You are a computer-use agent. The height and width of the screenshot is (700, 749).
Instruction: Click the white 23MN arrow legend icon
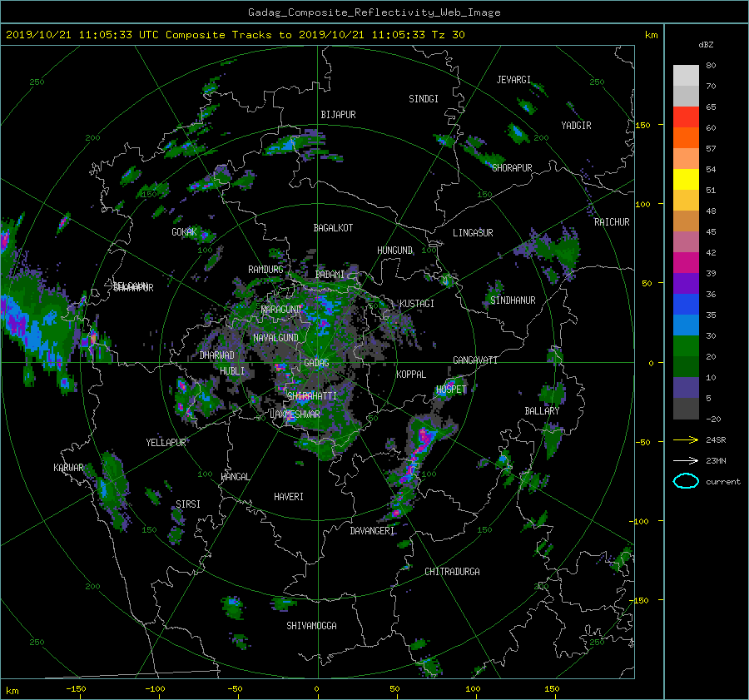click(686, 460)
